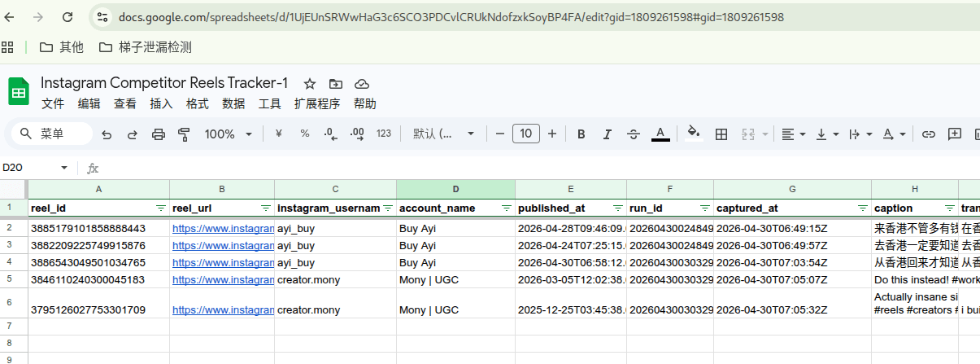Open the 插入 menu

(162, 104)
